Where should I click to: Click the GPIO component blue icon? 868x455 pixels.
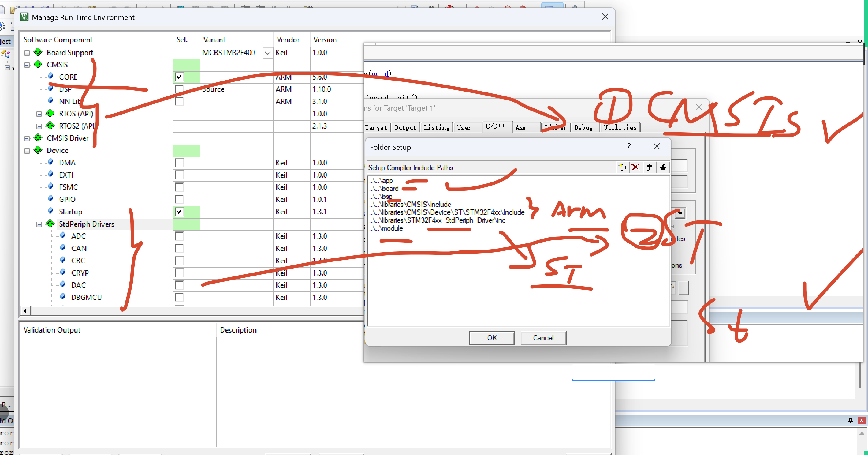pyautogui.click(x=50, y=199)
